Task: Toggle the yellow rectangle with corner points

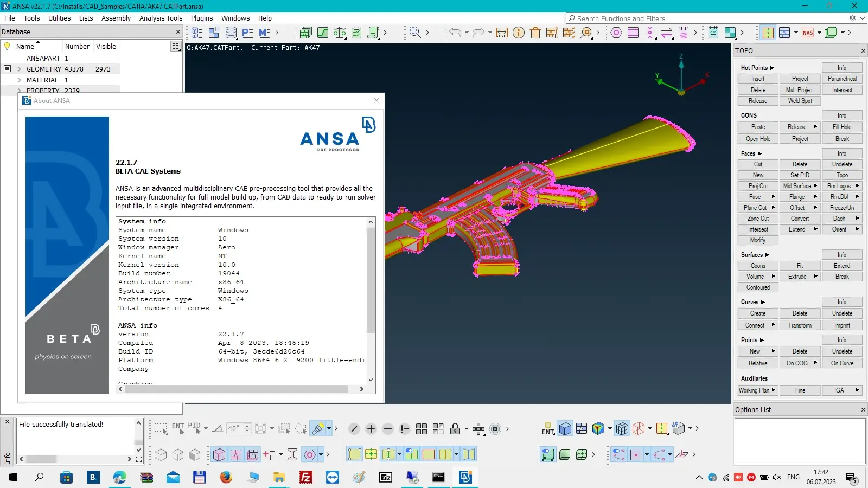Action: tap(354, 454)
